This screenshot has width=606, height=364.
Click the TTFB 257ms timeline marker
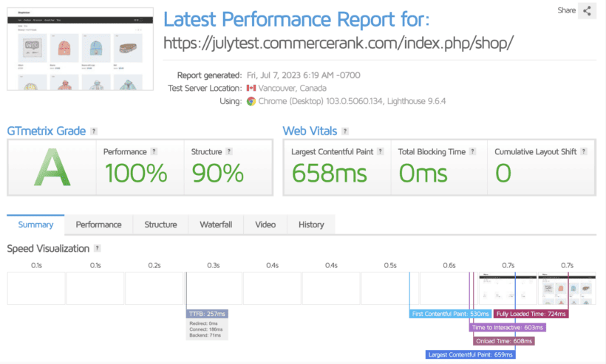(x=207, y=314)
